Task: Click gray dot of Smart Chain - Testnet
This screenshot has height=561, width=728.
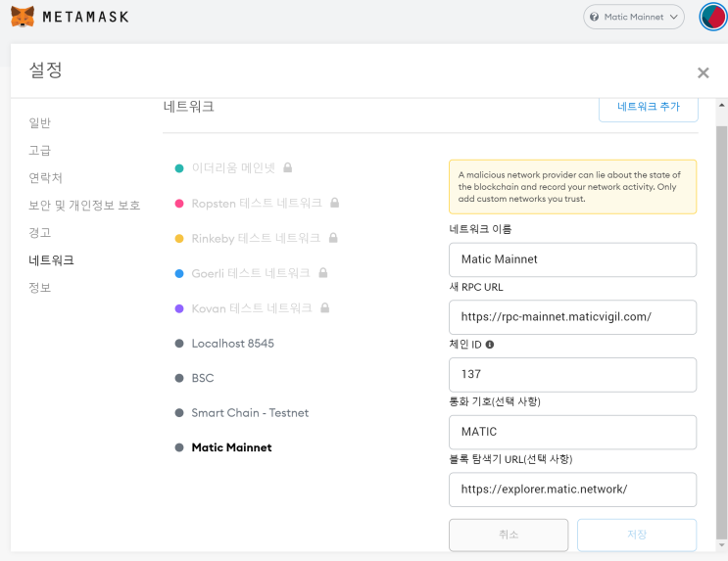Action: pos(179,413)
